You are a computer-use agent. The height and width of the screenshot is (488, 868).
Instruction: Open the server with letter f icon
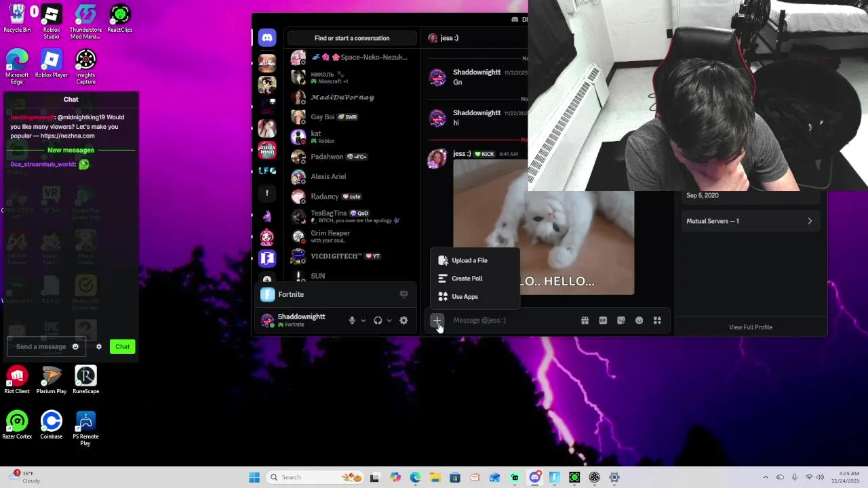[267, 193]
